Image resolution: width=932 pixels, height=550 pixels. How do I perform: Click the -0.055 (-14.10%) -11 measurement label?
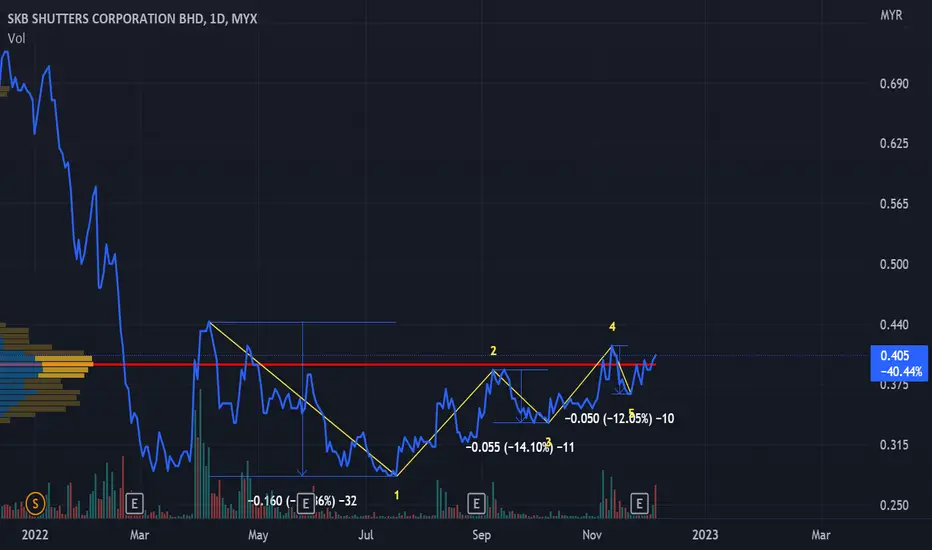click(x=520, y=447)
